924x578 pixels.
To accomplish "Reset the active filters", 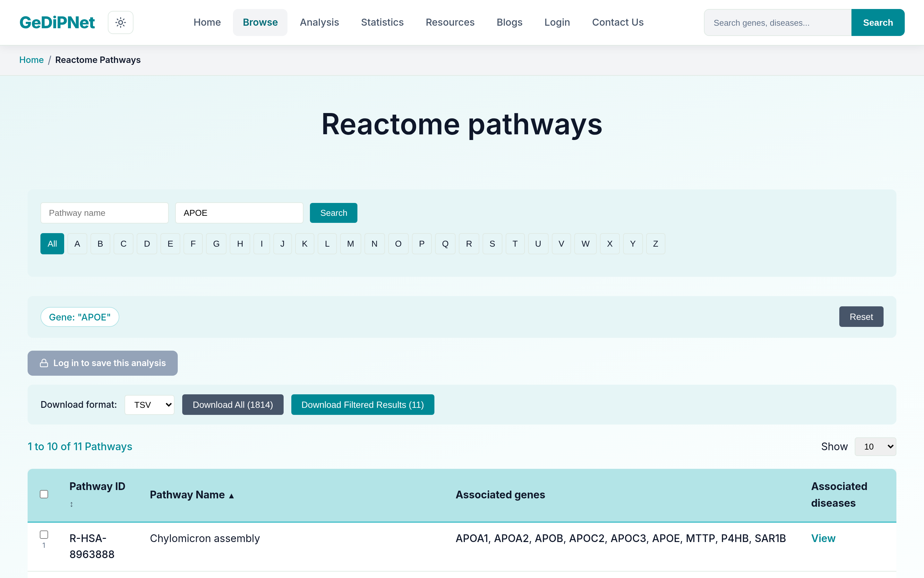I will (x=861, y=317).
